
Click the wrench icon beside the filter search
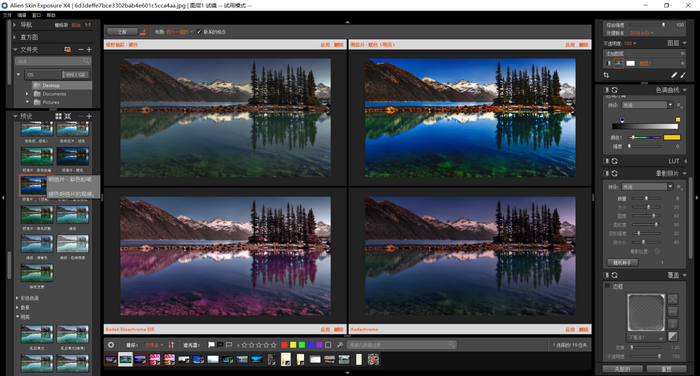pos(340,345)
